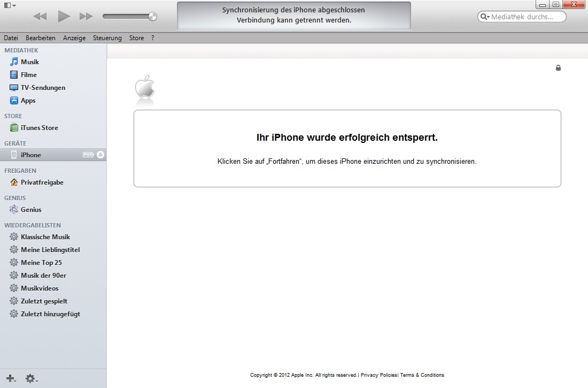Open the gear actions dropdown
The image size is (588, 388).
[32, 379]
